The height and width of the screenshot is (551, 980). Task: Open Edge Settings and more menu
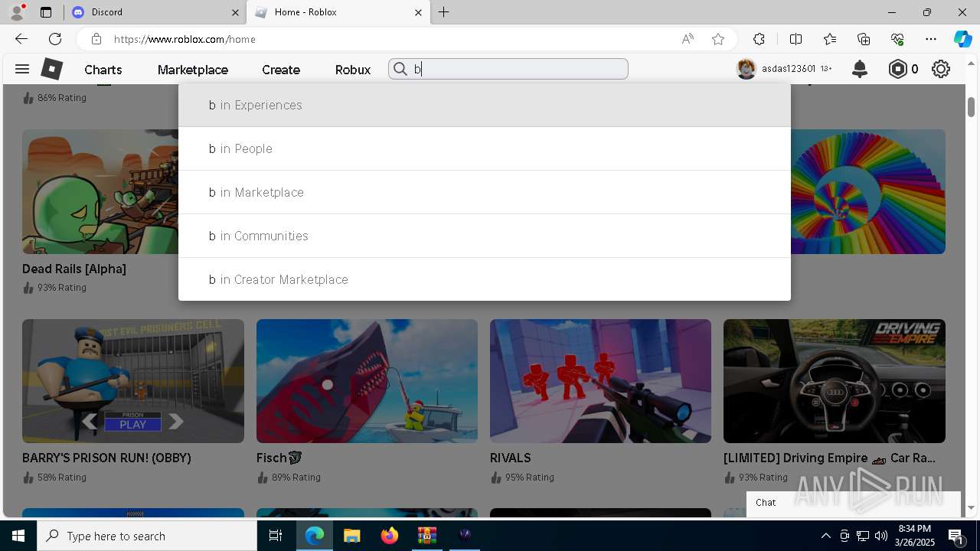[931, 39]
